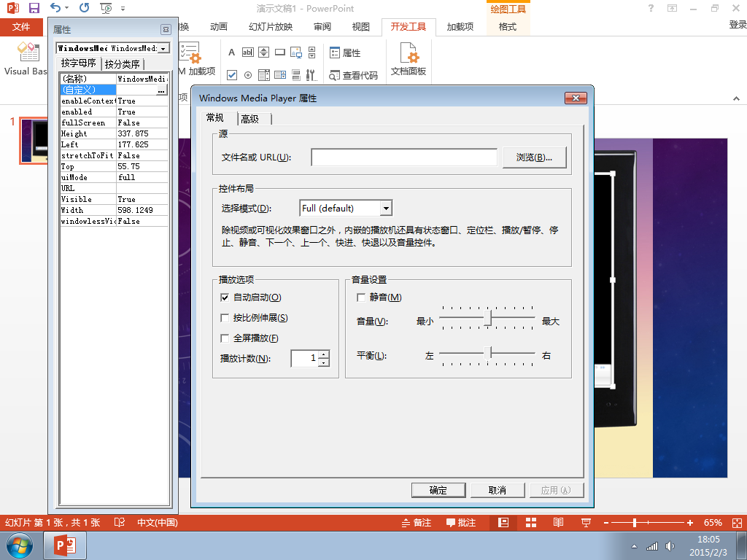This screenshot has height=560, width=747.
Task: Click the status bar zoom slider handle
Action: pos(635,523)
